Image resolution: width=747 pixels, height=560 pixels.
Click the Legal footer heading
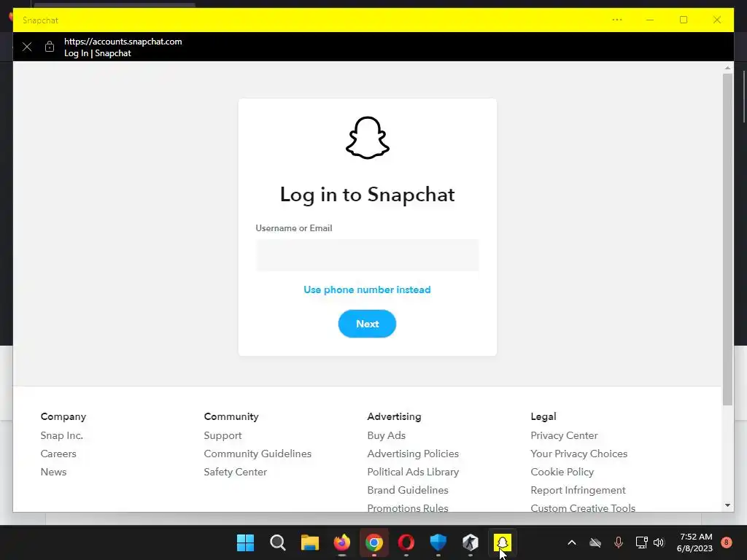pos(543,416)
